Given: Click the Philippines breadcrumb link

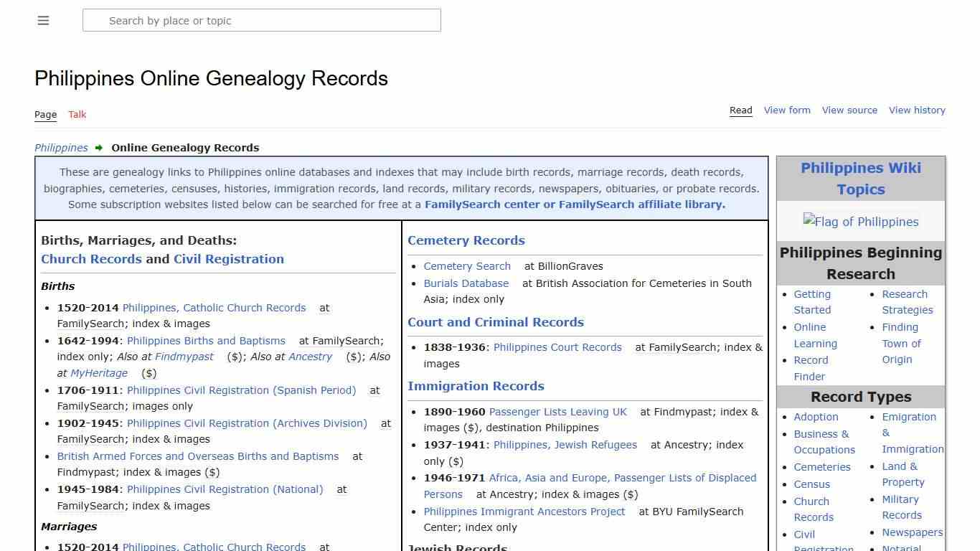Looking at the screenshot, I should pos(61,148).
